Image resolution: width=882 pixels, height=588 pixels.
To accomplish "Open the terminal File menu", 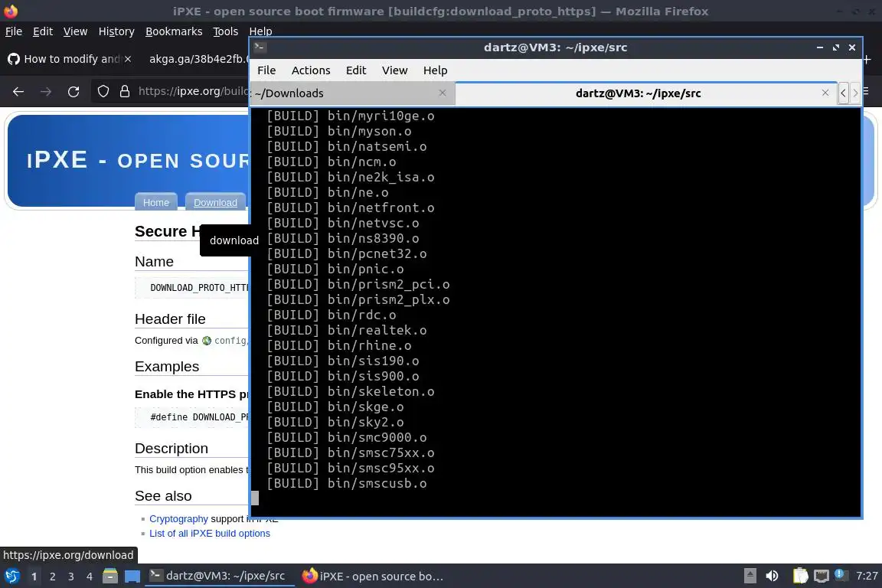I will point(266,70).
